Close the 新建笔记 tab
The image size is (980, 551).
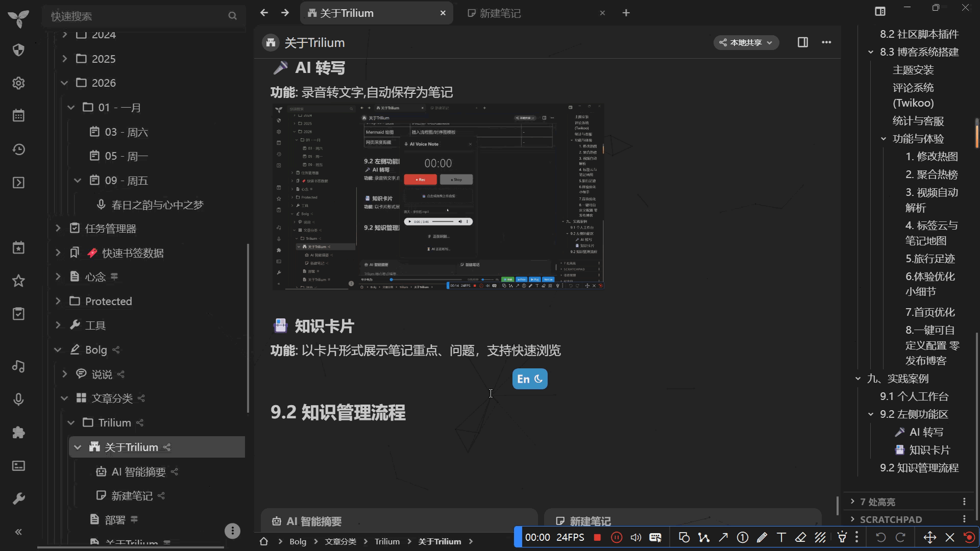click(602, 13)
